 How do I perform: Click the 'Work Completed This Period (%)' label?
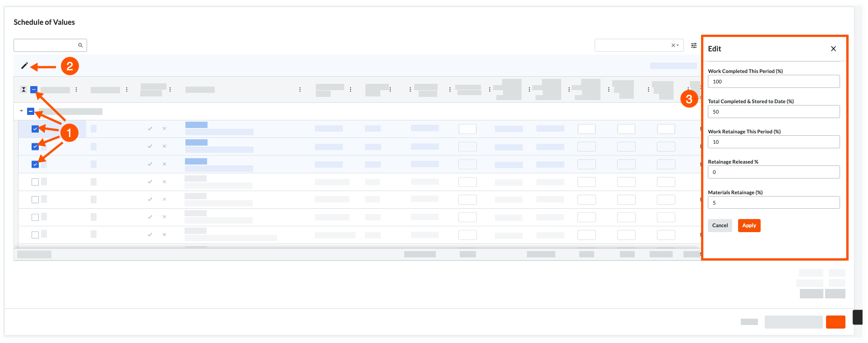click(745, 71)
